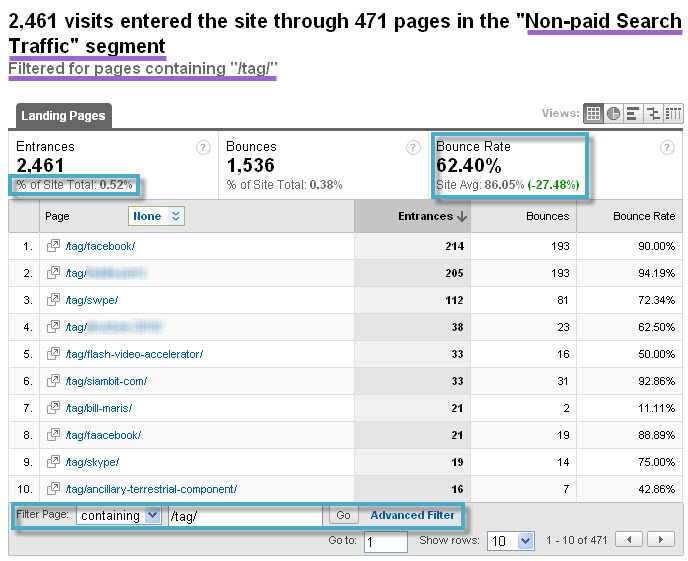Open the containing filter dropdown
Screen dimensions: 688x561
coord(118,516)
